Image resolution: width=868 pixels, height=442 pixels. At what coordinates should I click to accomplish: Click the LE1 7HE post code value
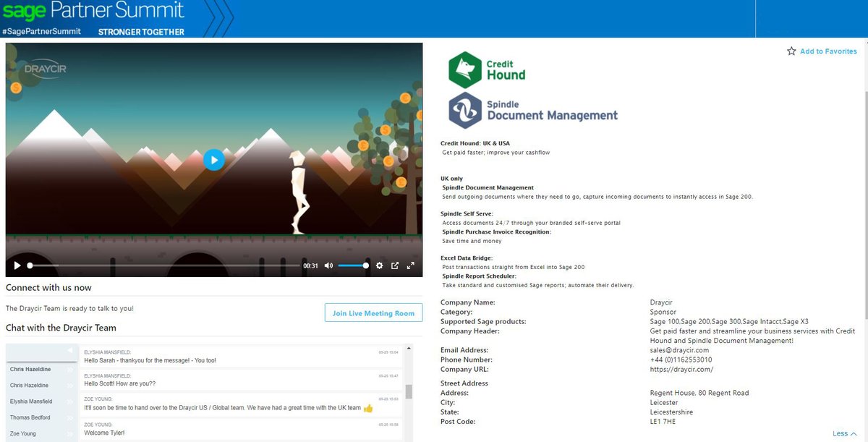(664, 421)
